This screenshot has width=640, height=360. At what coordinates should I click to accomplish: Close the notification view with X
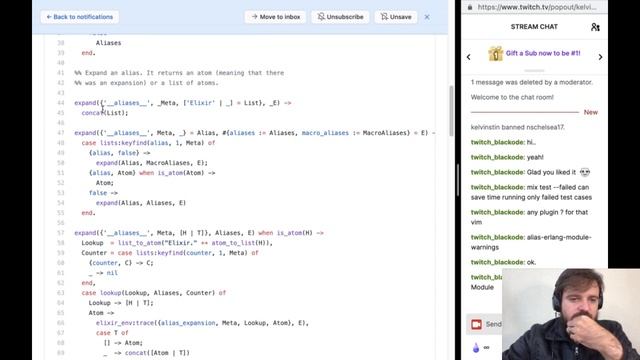(x=427, y=17)
